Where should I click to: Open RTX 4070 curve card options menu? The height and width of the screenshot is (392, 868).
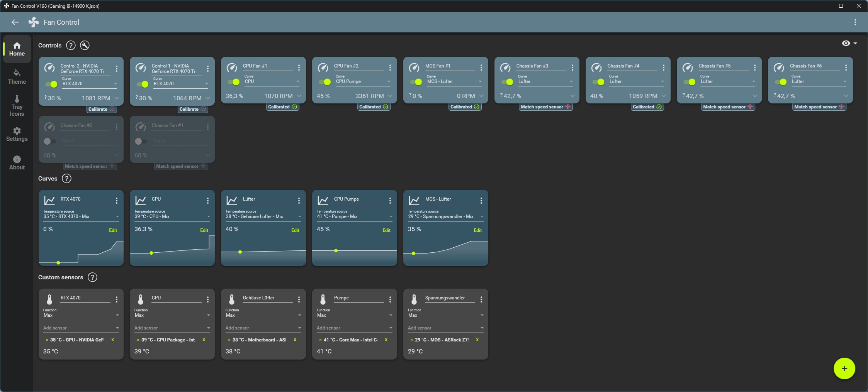click(x=117, y=201)
